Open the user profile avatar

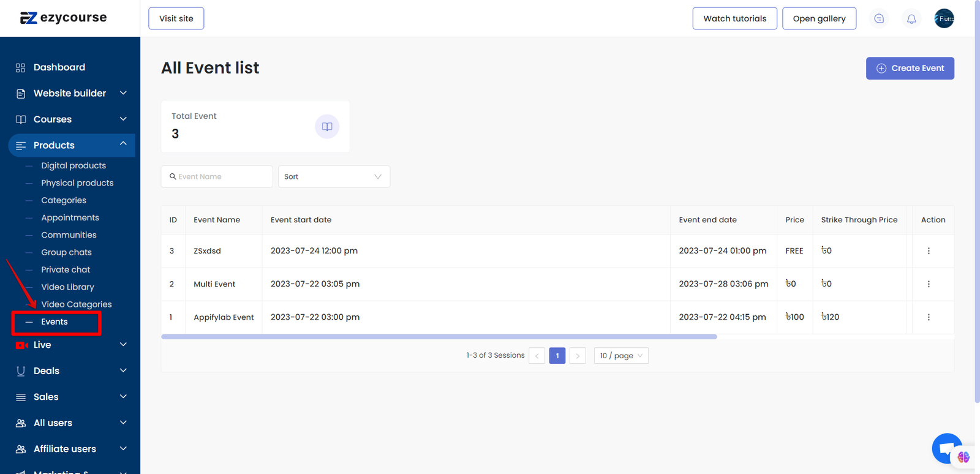[944, 18]
